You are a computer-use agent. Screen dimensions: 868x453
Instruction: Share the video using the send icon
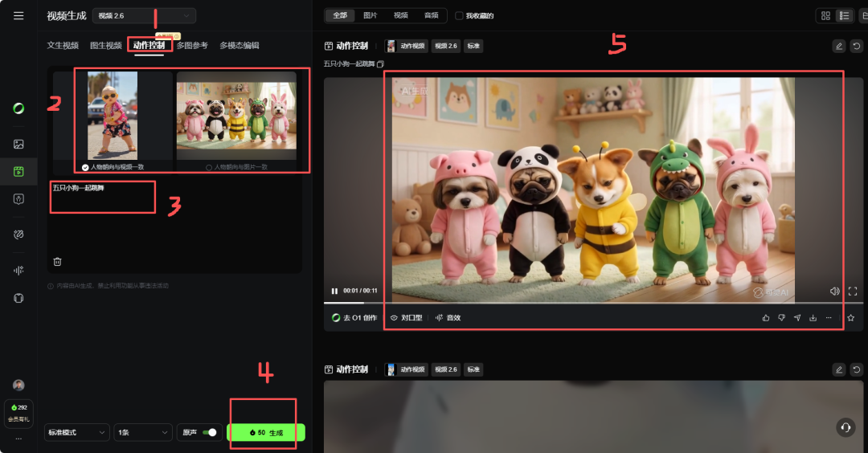pyautogui.click(x=797, y=318)
